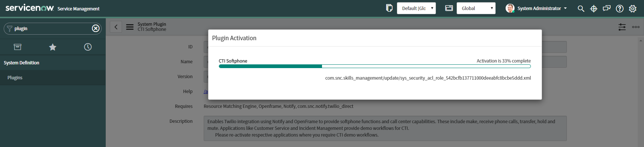
Task: Click the Description field label
Action: pos(181,121)
